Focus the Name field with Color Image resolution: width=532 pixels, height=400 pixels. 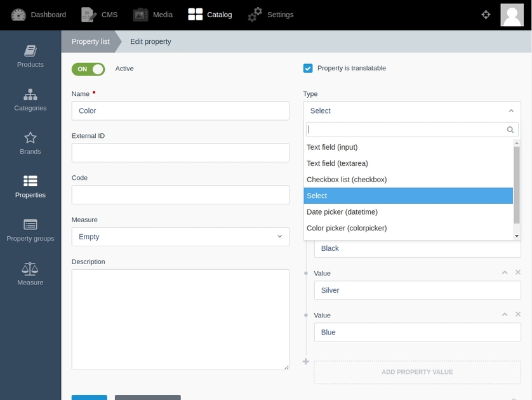coord(180,111)
